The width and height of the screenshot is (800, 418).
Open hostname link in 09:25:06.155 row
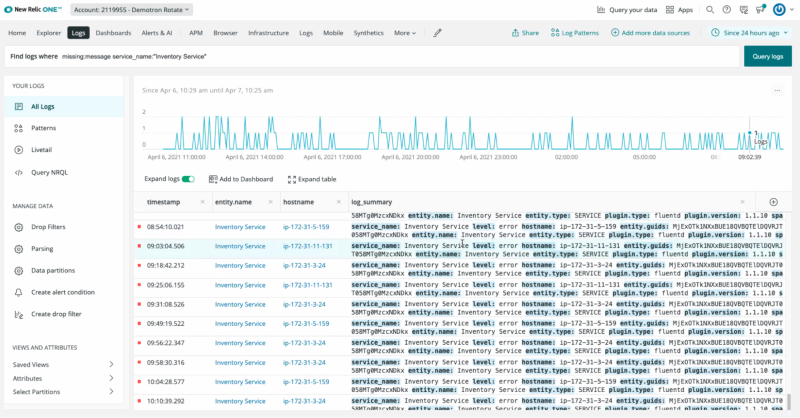(x=308, y=285)
